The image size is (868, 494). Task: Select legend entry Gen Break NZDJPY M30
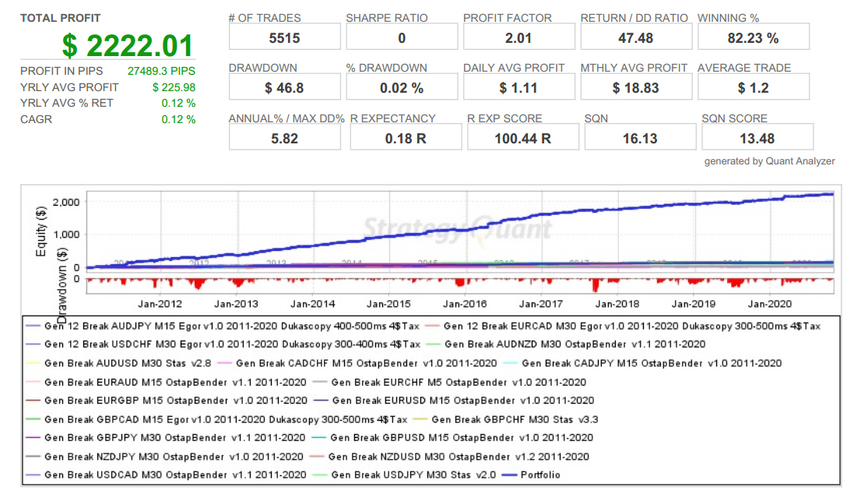[164, 457]
